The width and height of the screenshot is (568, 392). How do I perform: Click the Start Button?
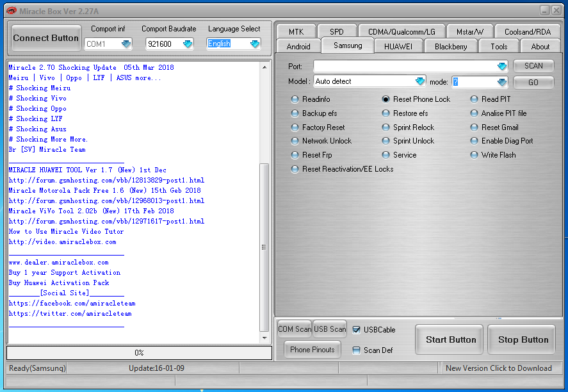[x=449, y=339]
